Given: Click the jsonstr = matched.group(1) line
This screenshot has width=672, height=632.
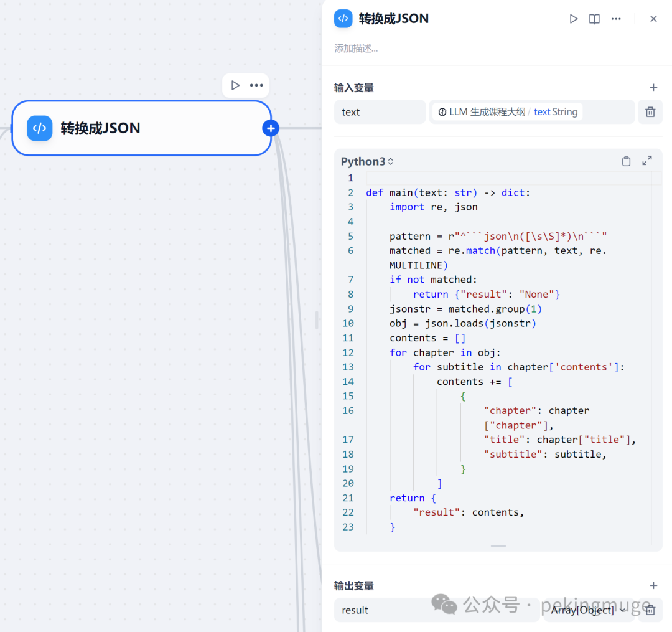Looking at the screenshot, I should pyautogui.click(x=465, y=309).
